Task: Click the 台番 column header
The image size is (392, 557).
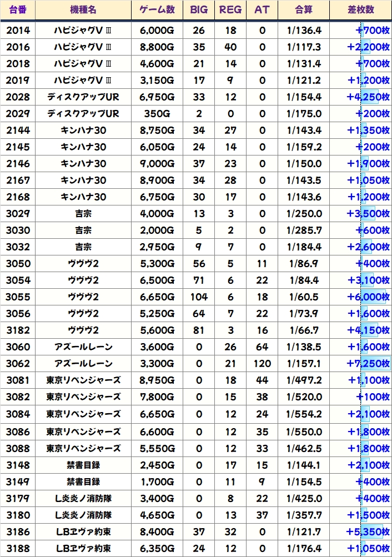Action: pyautogui.click(x=18, y=10)
